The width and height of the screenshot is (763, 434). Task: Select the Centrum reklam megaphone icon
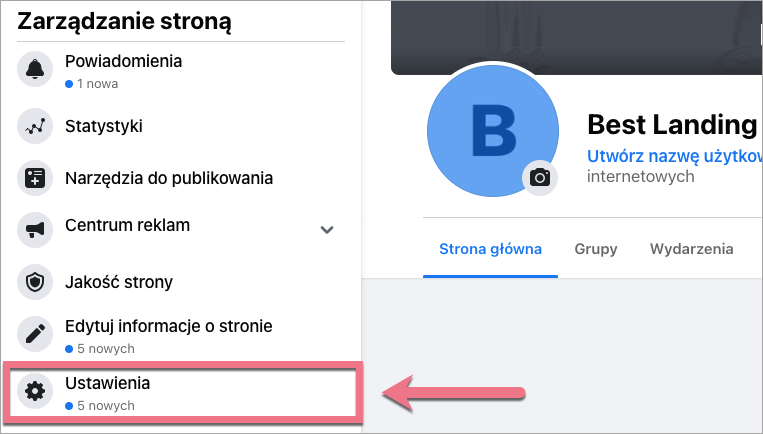tap(34, 231)
